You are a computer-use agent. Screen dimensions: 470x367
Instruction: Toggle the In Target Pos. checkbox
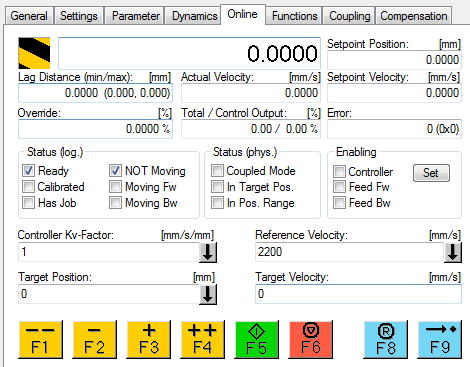(217, 187)
